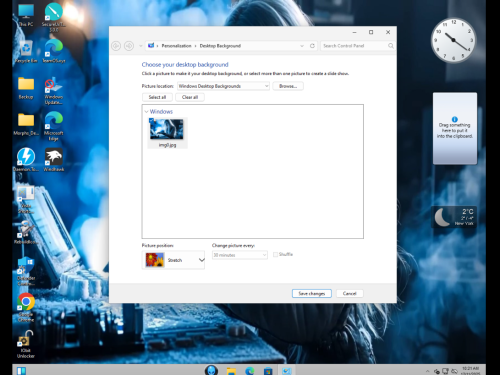Viewport: 500px width, 375px height.
Task: Open the Picture location dropdown
Action: [x=223, y=86]
